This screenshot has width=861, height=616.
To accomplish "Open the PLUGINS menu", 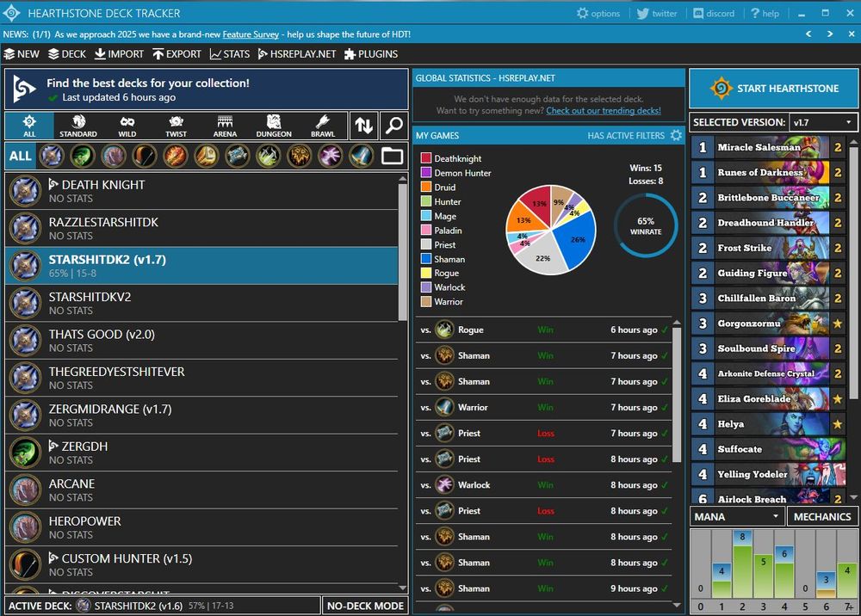I will [370, 53].
